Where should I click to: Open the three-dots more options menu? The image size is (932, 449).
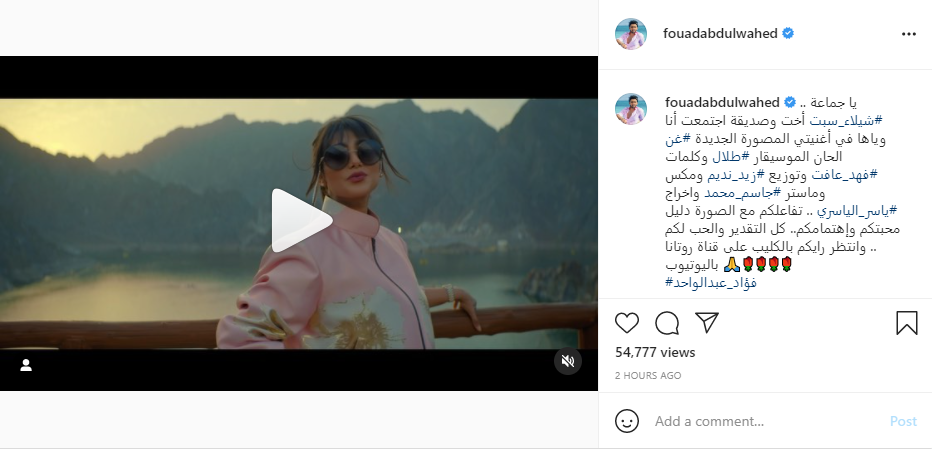click(909, 34)
